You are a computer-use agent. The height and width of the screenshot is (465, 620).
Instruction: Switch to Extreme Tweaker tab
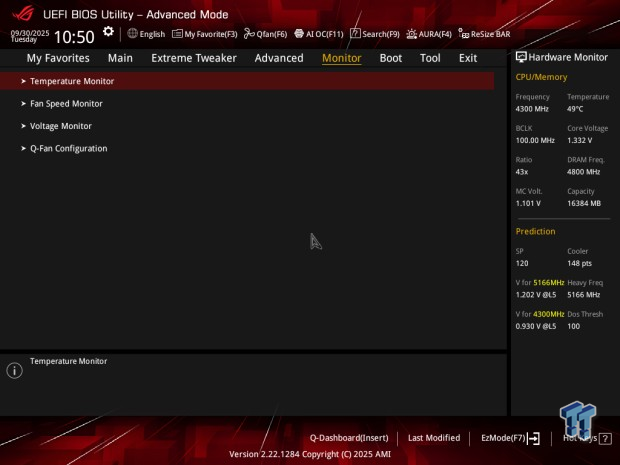point(194,58)
